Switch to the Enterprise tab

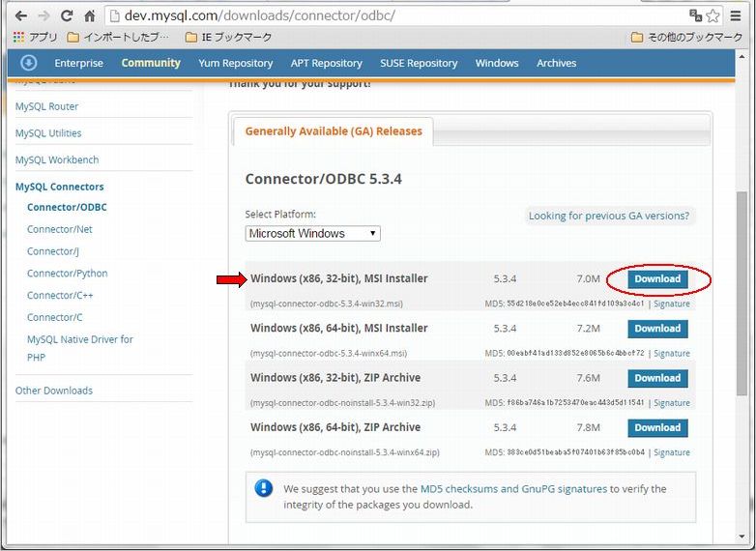tap(78, 63)
